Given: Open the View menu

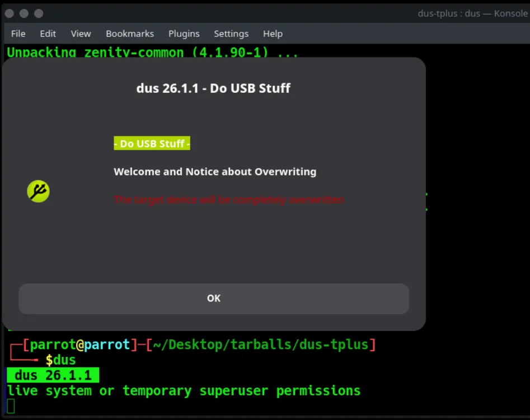Looking at the screenshot, I should click(81, 34).
